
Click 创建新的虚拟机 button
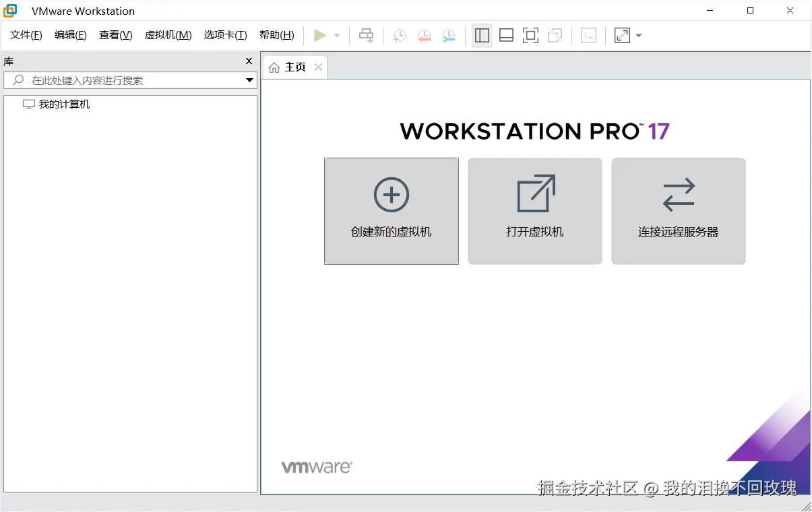point(392,211)
